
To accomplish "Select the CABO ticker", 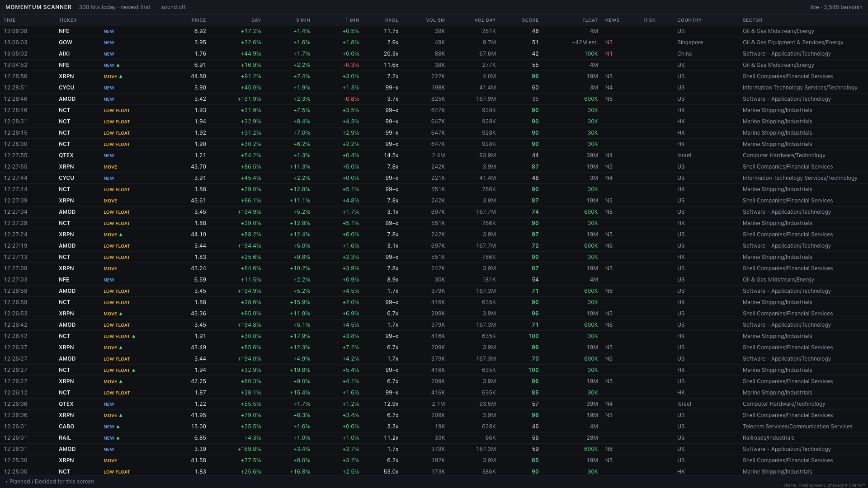I will (x=66, y=427).
